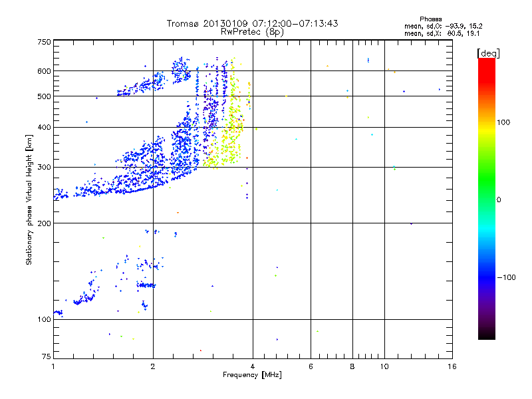This screenshot has width=532, height=399.
Task: Click the '[deg]' colorbar unit label
Action: (488, 53)
